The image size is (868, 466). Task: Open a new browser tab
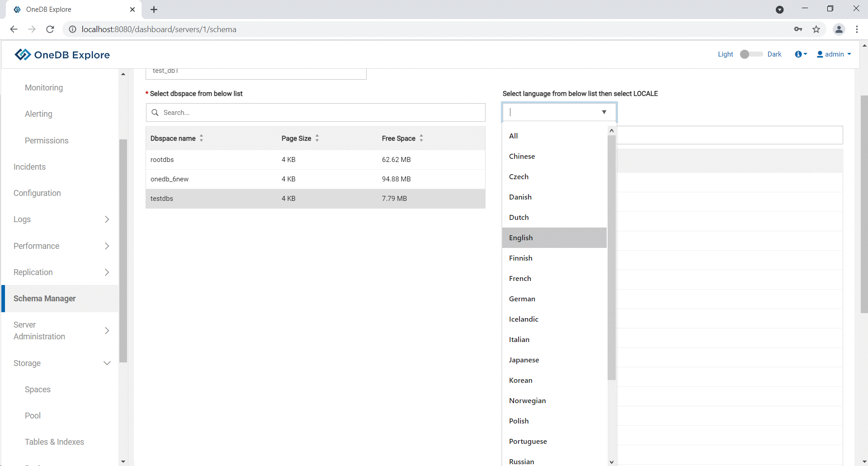(x=154, y=10)
